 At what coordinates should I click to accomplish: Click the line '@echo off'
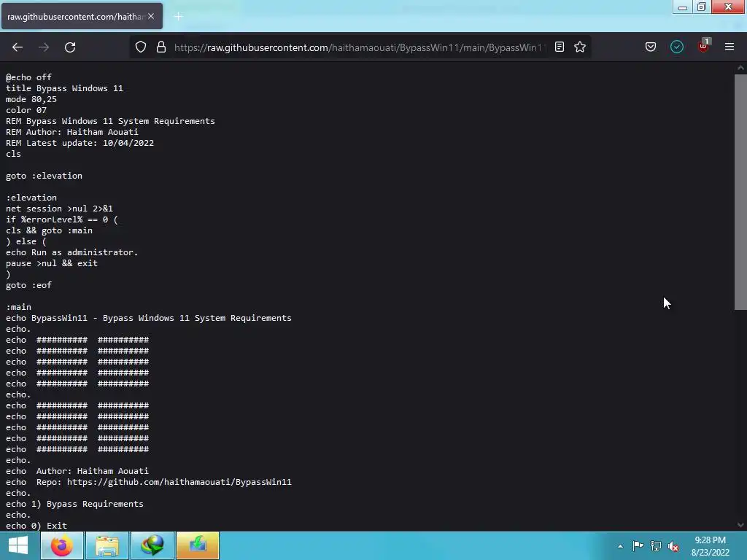point(28,77)
